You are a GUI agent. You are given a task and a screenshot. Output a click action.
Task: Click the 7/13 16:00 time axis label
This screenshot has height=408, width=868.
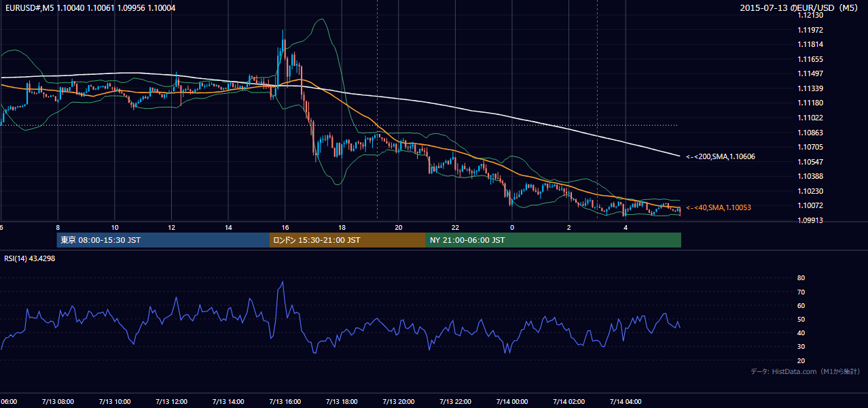pyautogui.click(x=285, y=402)
